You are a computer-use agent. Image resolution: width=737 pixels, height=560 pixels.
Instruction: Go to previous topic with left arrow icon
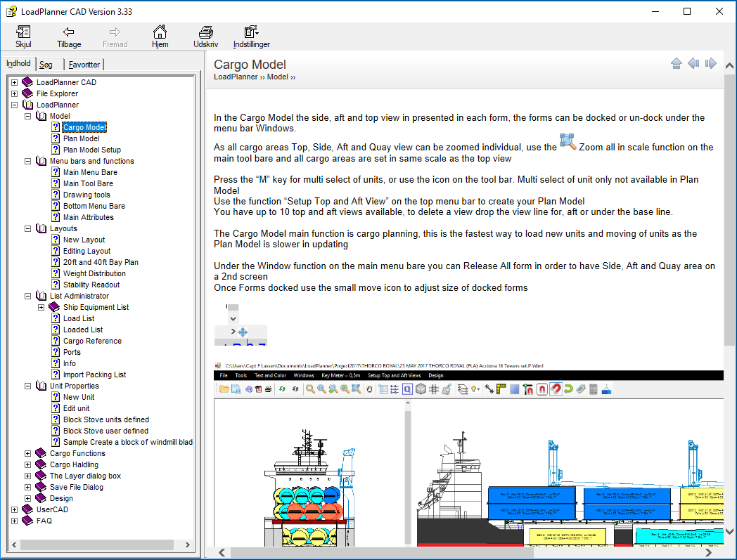(x=694, y=63)
